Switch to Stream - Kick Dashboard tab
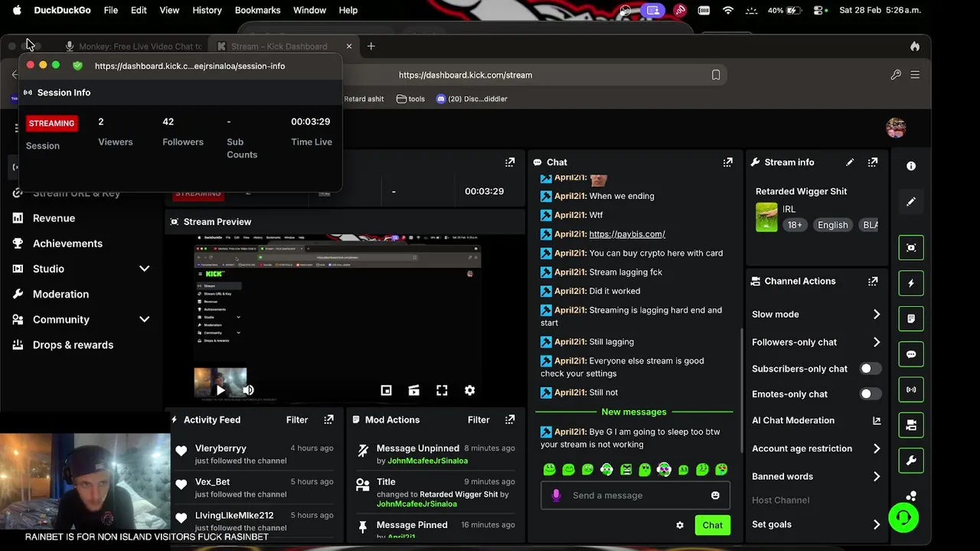The height and width of the screenshot is (551, 980). (283, 46)
